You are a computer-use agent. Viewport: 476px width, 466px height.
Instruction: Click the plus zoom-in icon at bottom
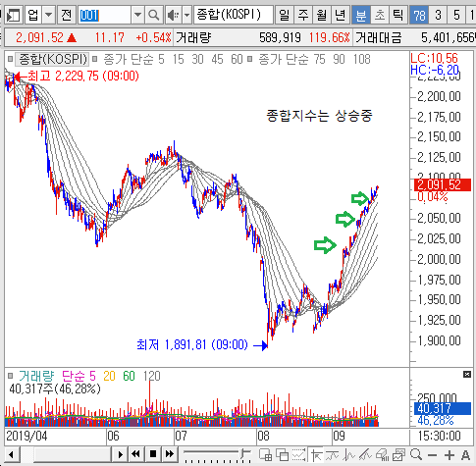coord(450,455)
